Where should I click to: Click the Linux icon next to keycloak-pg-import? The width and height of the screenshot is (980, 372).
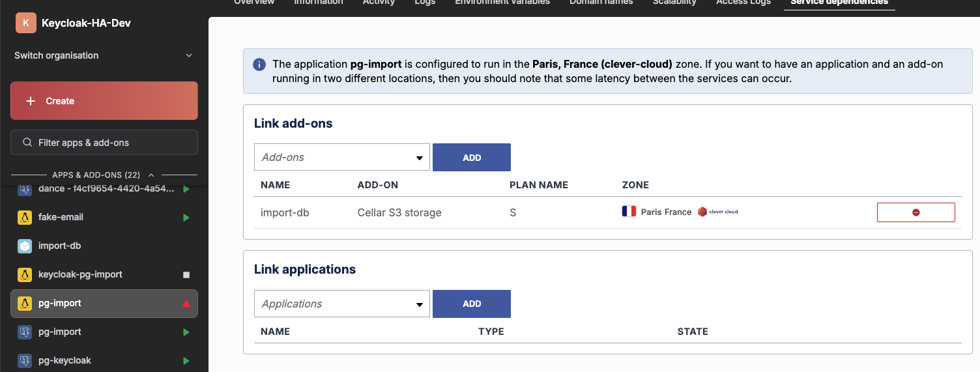25,274
